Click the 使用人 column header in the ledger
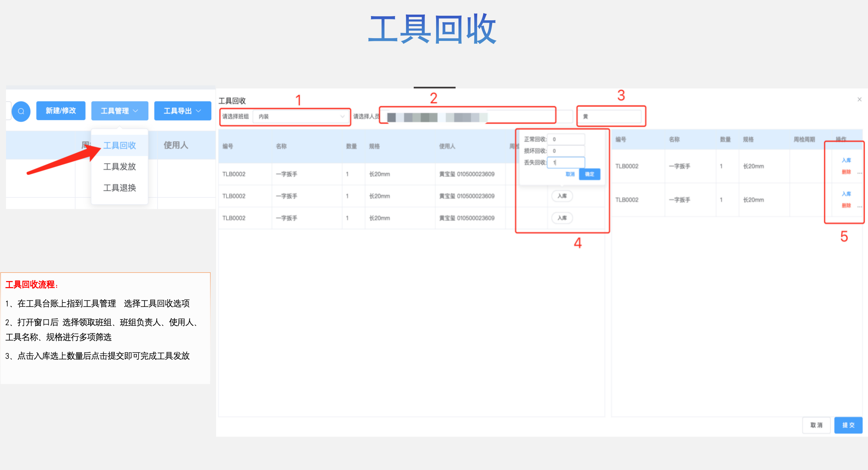Image resolution: width=868 pixels, height=470 pixels. tap(176, 145)
